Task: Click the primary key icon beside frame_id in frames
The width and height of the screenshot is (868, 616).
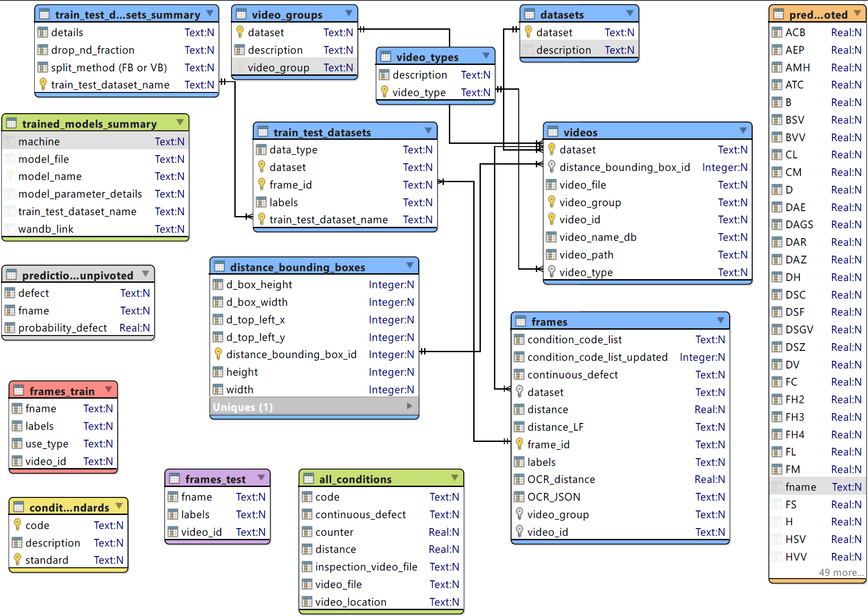Action: coord(519,444)
